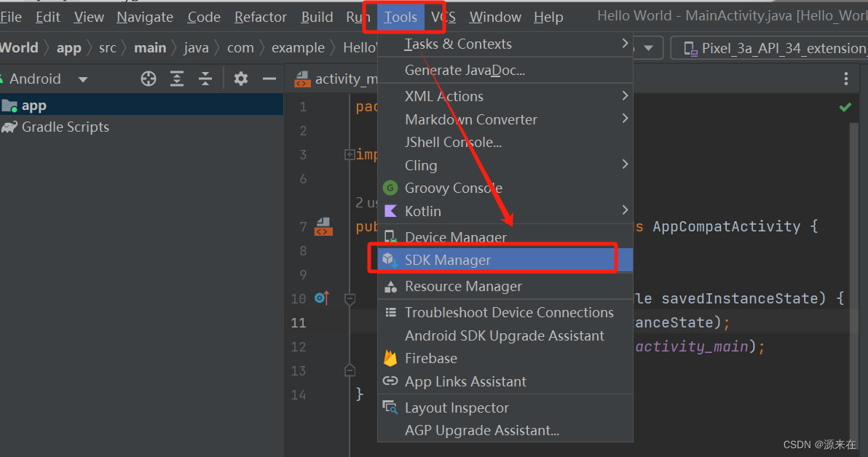Image resolution: width=868 pixels, height=457 pixels.
Task: Expand Kotlin submenu arrow
Action: coord(625,210)
